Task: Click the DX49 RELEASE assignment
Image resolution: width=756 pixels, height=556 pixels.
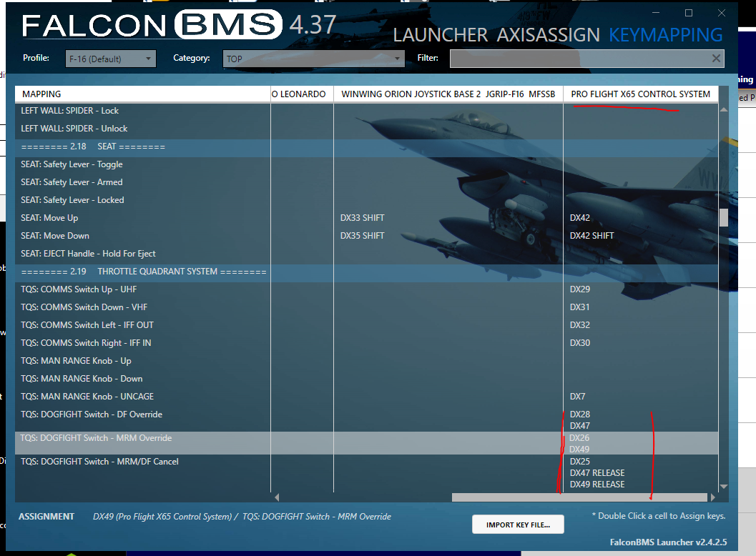Action: click(x=597, y=485)
